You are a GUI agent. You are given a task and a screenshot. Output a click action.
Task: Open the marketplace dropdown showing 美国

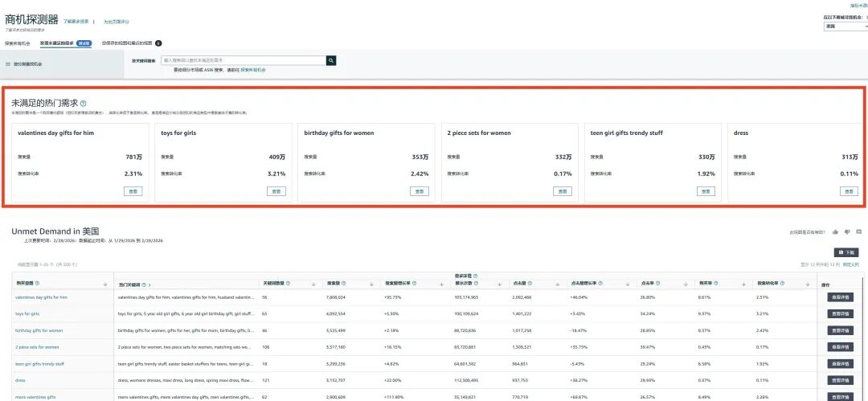tap(845, 27)
